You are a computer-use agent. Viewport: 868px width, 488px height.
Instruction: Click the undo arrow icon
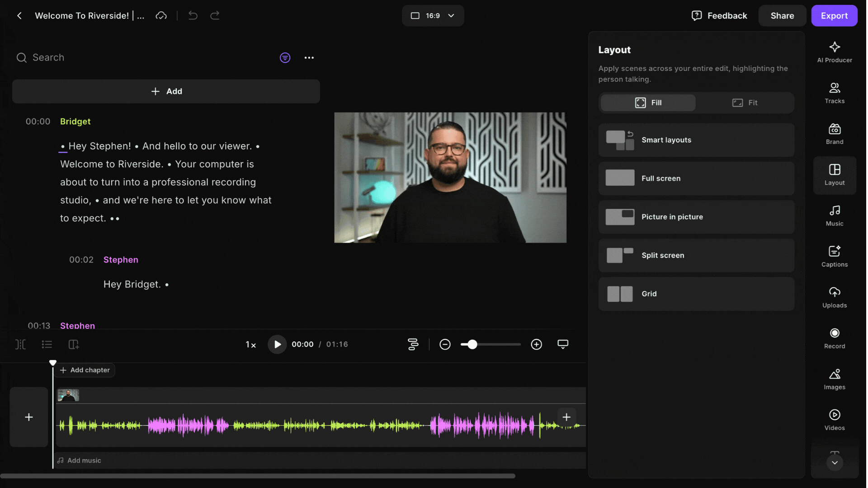[x=193, y=15]
